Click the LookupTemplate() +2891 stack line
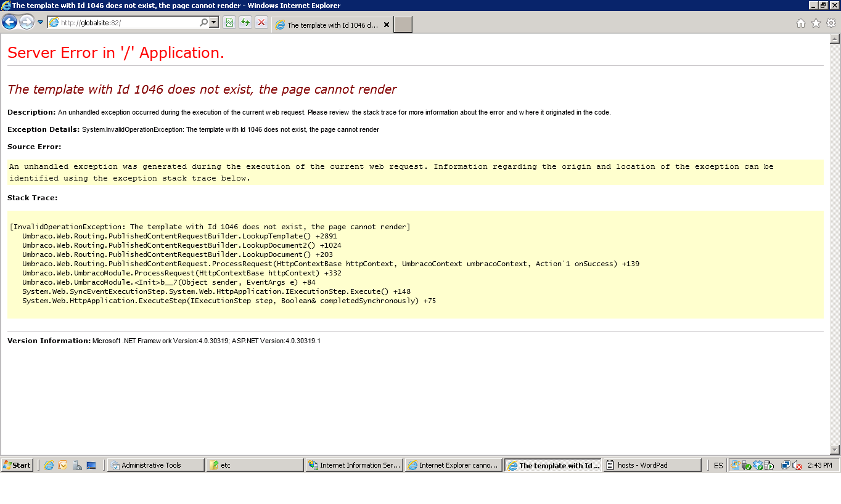Image resolution: width=841 pixels, height=504 pixels. [179, 236]
